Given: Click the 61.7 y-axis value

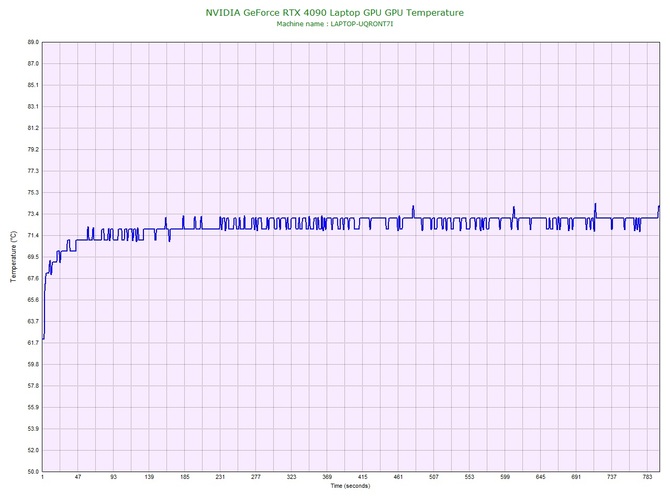Looking at the screenshot, I should point(33,343).
